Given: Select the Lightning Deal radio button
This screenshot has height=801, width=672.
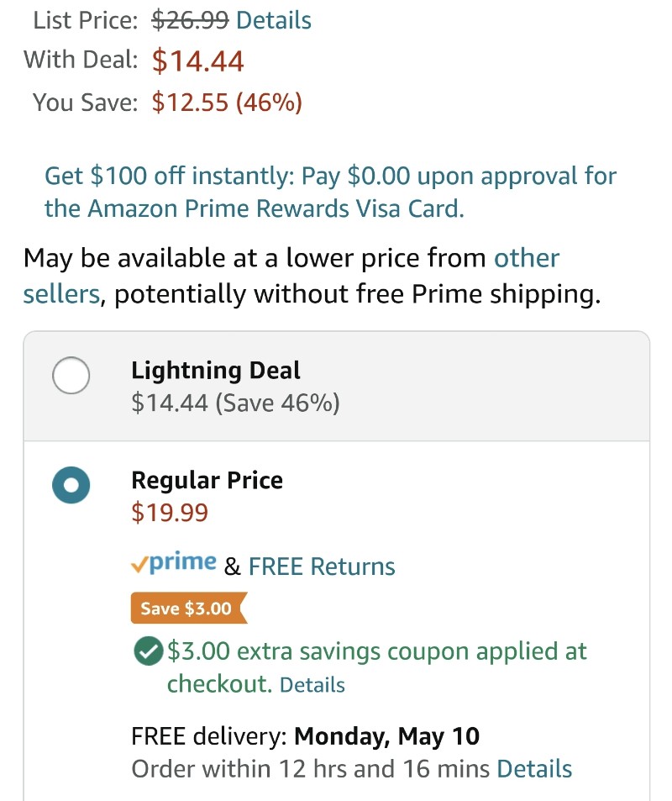Looking at the screenshot, I should point(71,375).
